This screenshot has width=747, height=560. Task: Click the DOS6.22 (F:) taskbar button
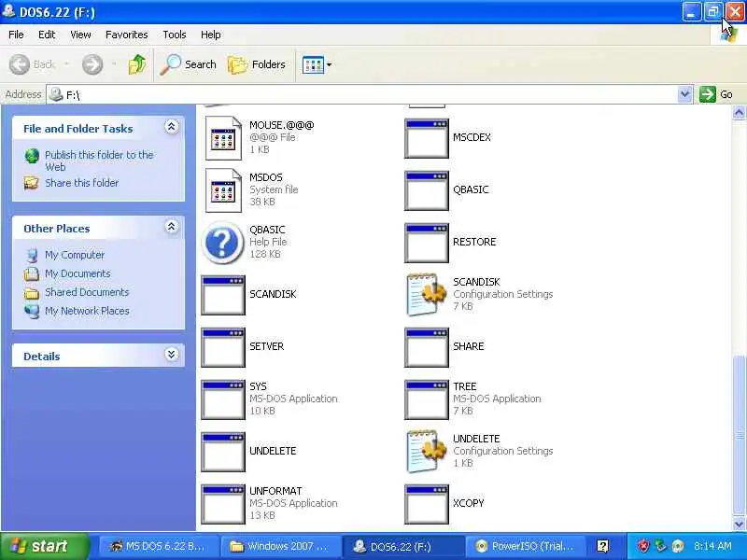pyautogui.click(x=402, y=546)
